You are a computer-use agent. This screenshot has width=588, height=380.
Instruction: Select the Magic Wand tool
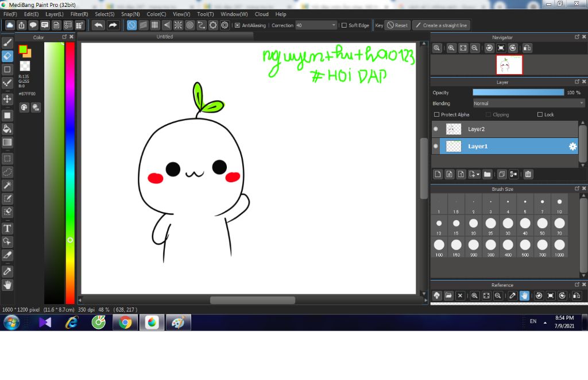pyautogui.click(x=7, y=185)
